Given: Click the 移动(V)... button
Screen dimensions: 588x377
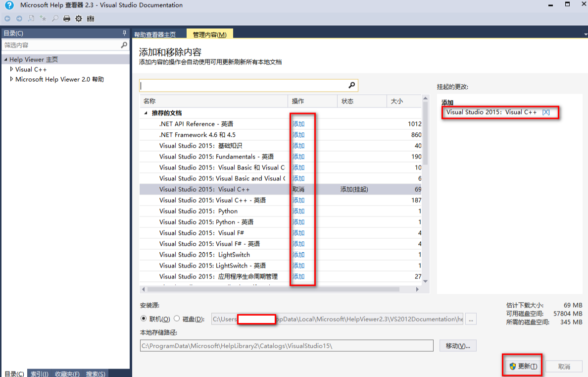Looking at the screenshot, I should [x=457, y=346].
